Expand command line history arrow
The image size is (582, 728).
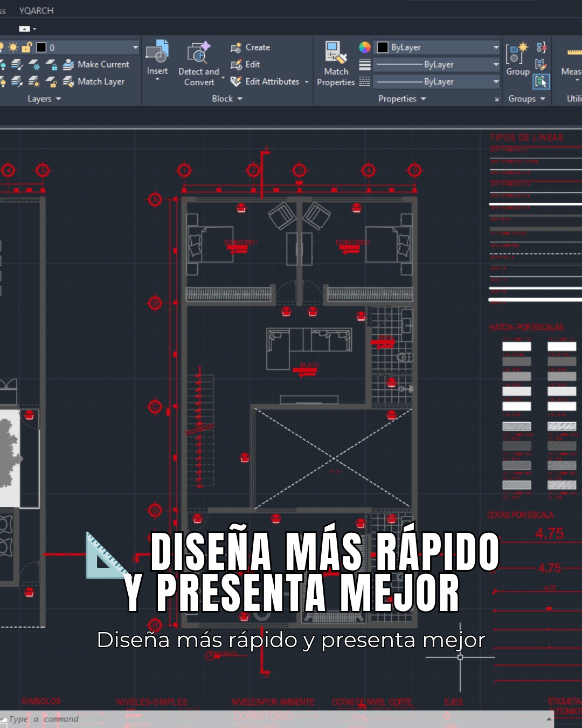tap(549, 719)
